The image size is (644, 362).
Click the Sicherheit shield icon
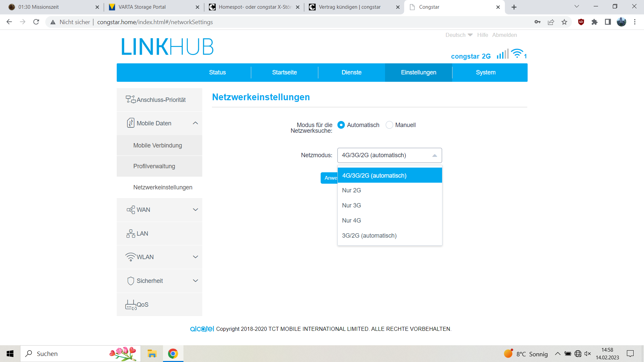point(130,281)
